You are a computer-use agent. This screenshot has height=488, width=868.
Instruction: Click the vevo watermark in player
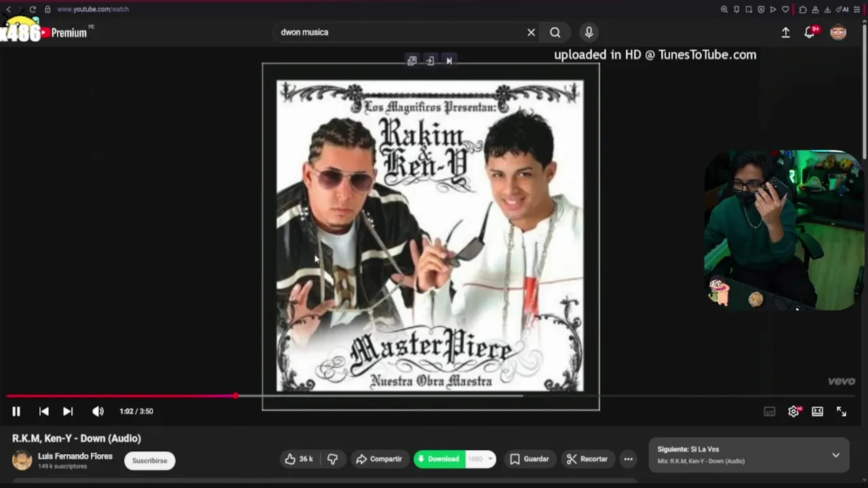click(x=842, y=382)
